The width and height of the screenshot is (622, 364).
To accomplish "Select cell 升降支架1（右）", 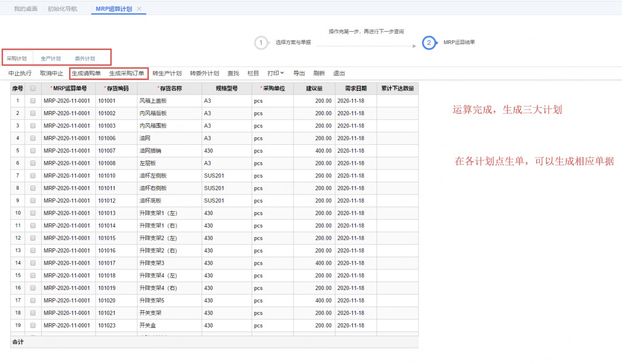I will click(169, 225).
